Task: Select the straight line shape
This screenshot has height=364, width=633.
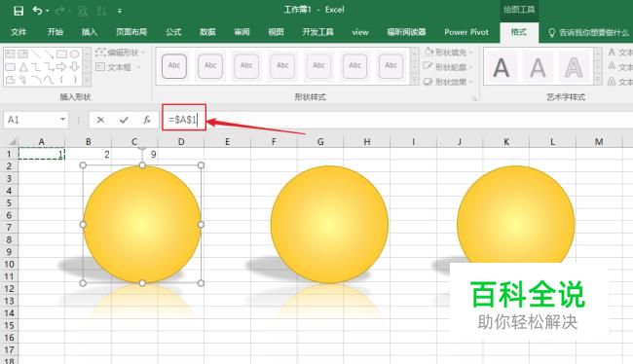Action: 36,54
